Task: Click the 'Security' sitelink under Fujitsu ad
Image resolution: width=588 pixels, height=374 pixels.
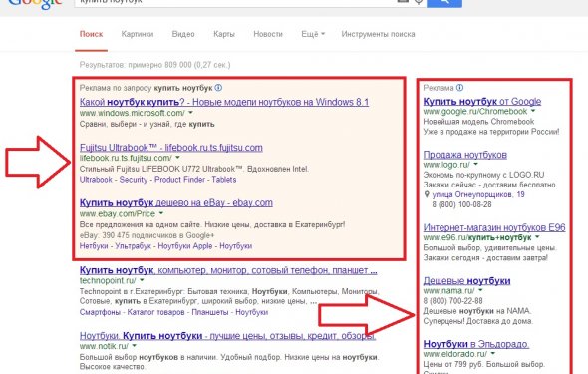Action: tap(134, 180)
